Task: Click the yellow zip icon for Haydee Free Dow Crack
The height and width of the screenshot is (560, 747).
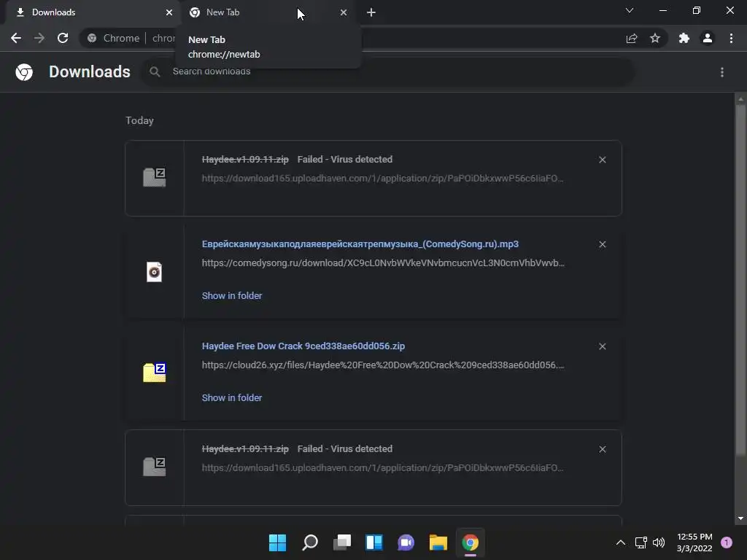Action: 155,373
